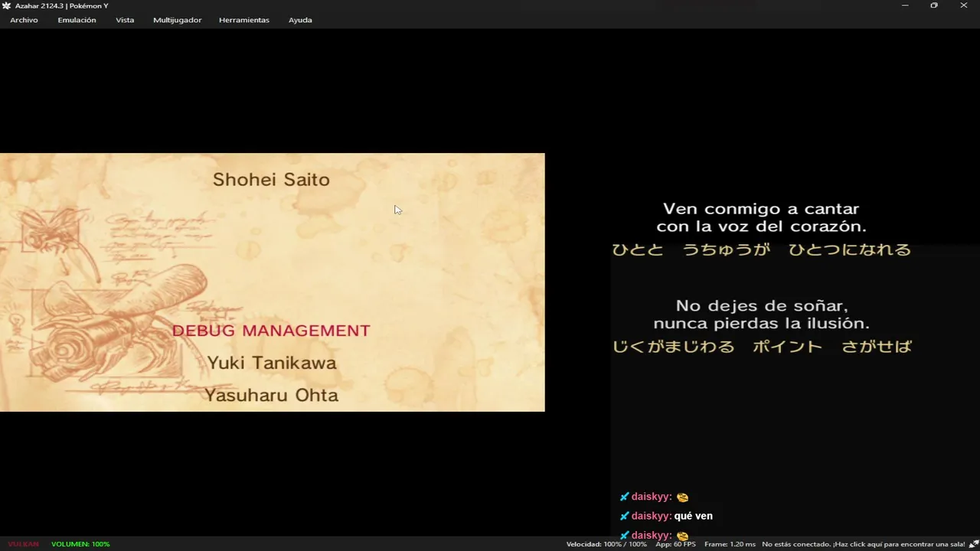Viewport: 980px width, 551px height.
Task: Click the VOLUMEN: 100% status button
Action: point(80,544)
